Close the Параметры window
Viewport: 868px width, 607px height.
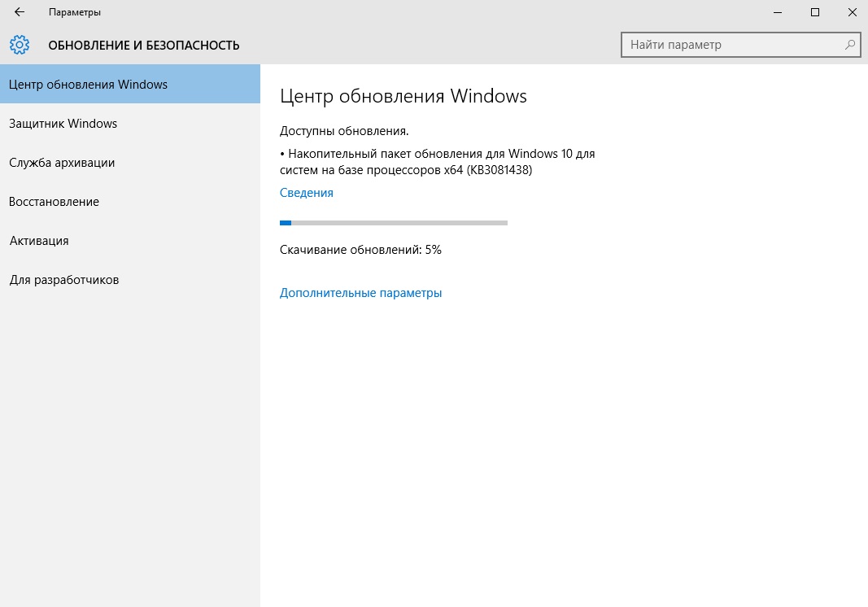tap(853, 12)
